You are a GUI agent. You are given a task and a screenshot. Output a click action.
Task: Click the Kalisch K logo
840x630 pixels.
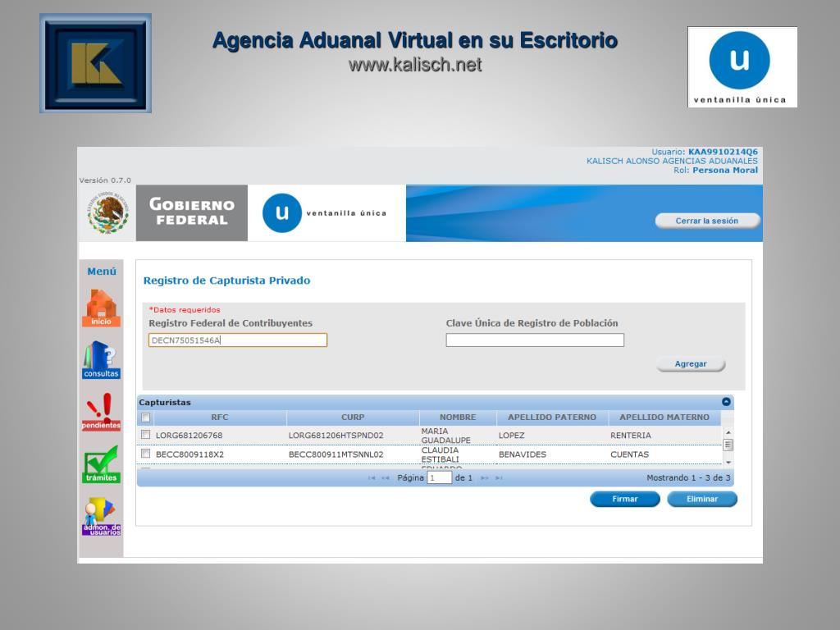[95, 63]
